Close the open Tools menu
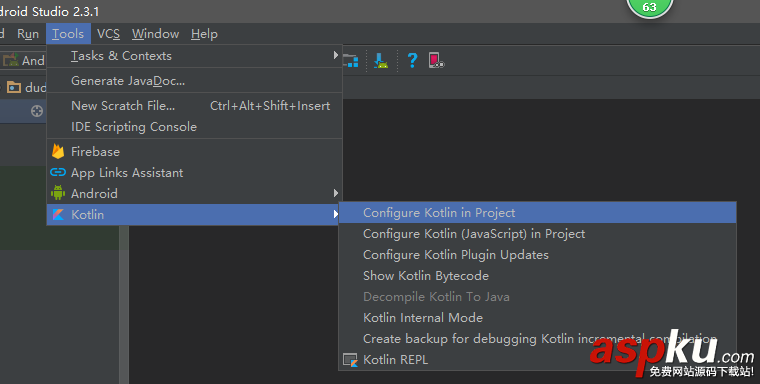 (x=68, y=34)
